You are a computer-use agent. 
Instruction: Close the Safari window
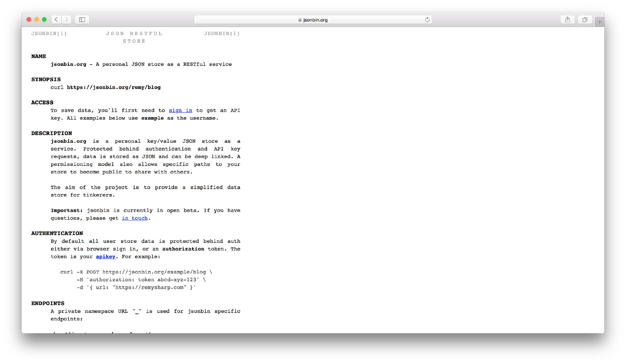[29, 20]
